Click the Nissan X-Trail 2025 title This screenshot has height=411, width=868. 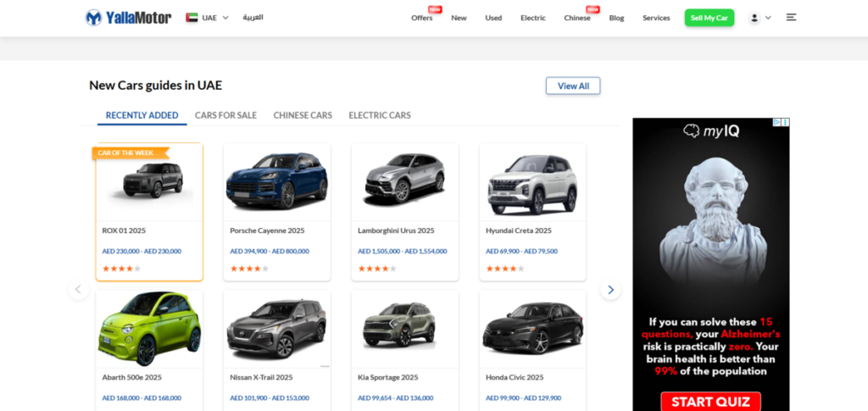(261, 377)
